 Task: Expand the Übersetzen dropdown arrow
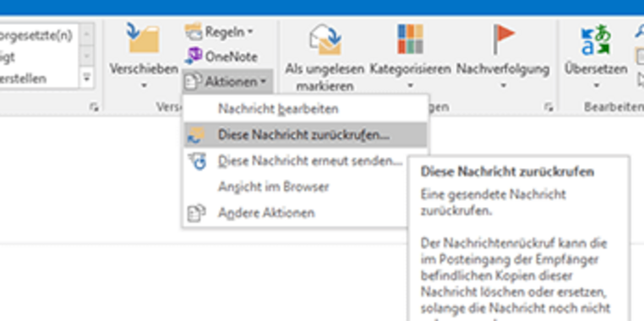click(596, 86)
